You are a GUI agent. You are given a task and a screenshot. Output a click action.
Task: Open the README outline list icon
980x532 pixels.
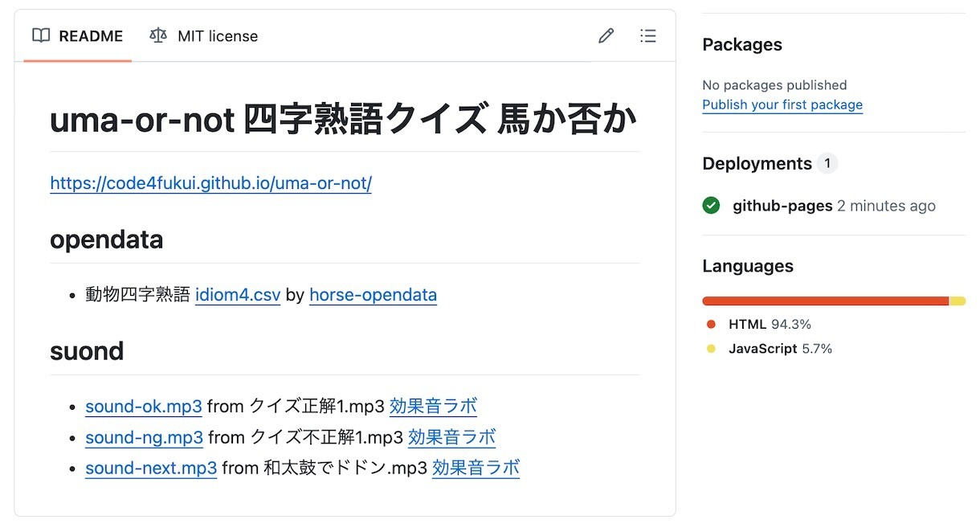[647, 36]
